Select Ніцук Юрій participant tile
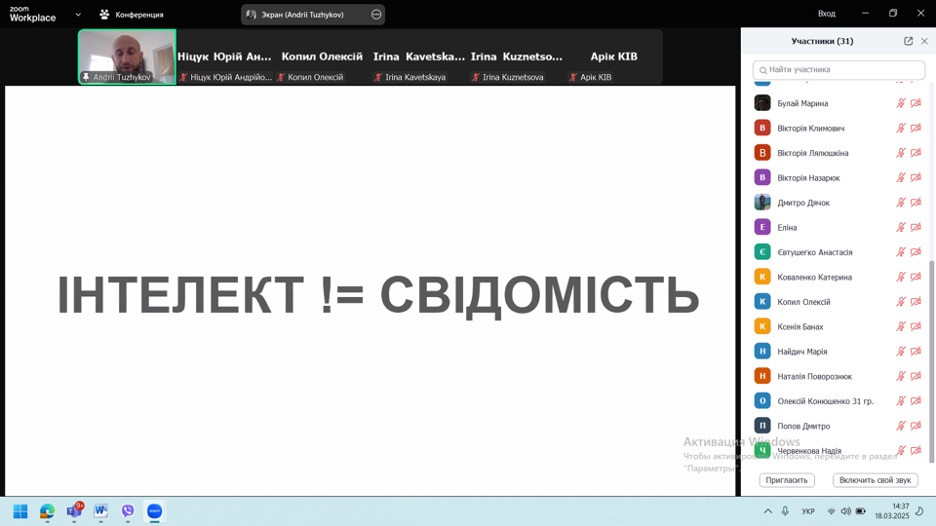Screen dimensions: 936x526 [224, 57]
